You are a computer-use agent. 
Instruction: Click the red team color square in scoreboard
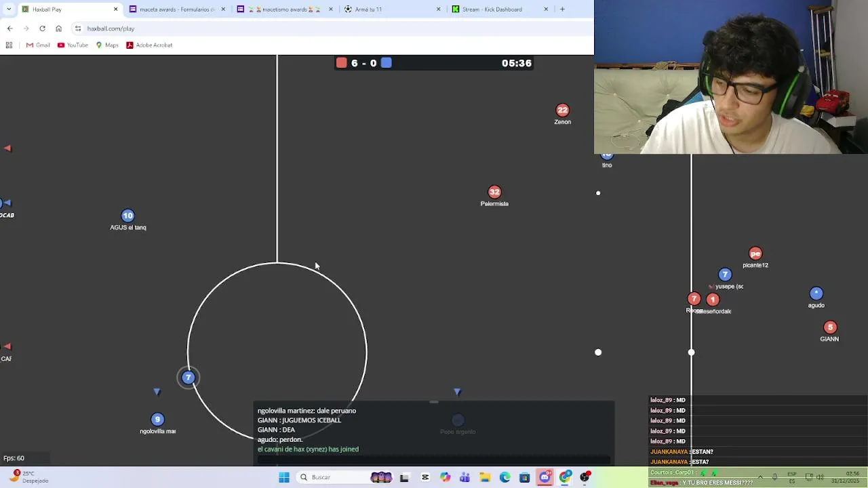[342, 63]
